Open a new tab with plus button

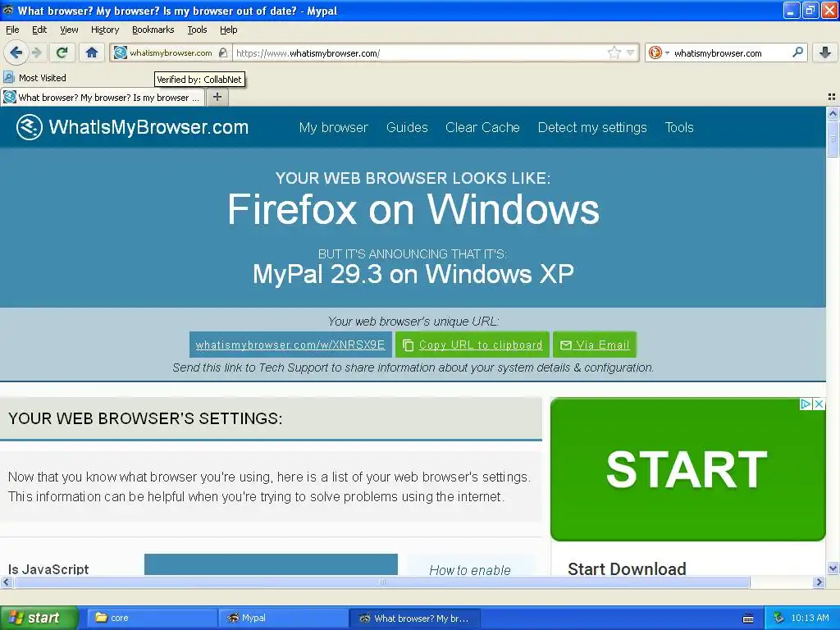(217, 97)
